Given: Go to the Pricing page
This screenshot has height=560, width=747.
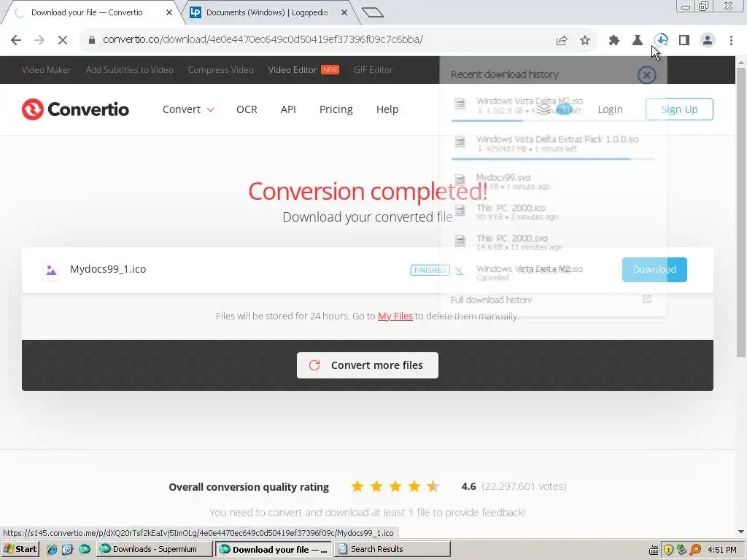Looking at the screenshot, I should click(336, 109).
